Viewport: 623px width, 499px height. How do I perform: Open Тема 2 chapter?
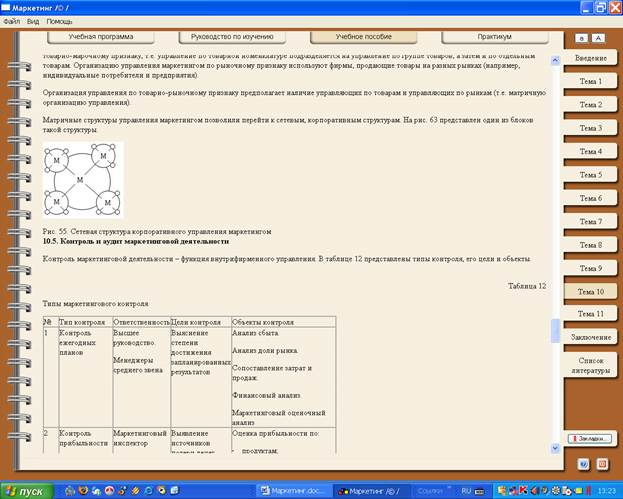(591, 105)
